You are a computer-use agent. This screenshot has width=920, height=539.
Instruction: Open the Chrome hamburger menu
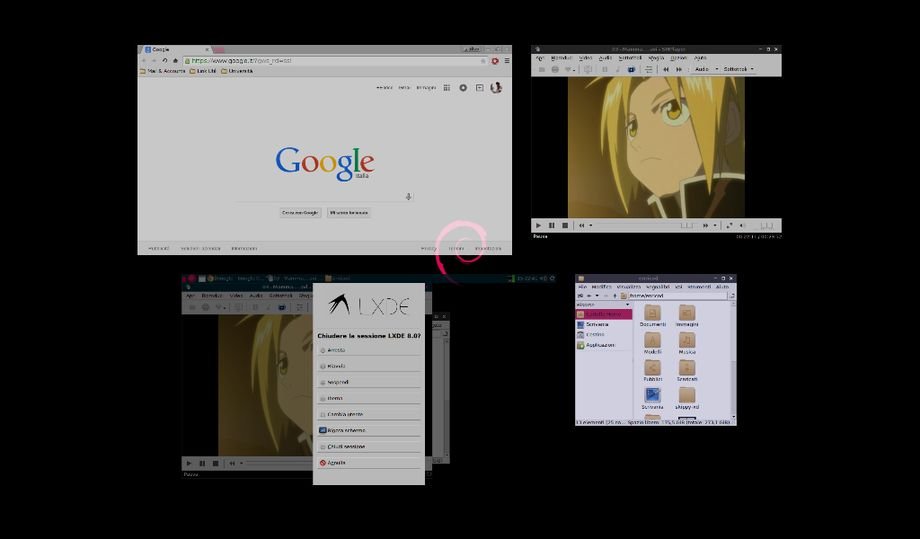click(506, 60)
